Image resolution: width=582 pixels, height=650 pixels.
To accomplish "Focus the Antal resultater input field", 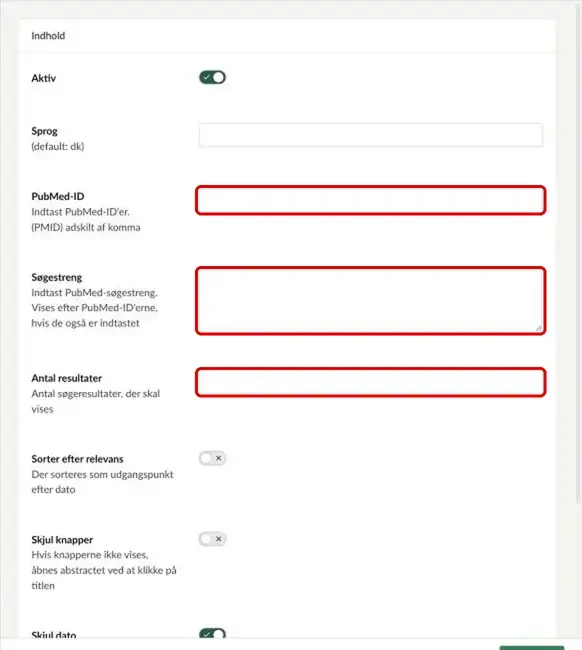I will [371, 382].
